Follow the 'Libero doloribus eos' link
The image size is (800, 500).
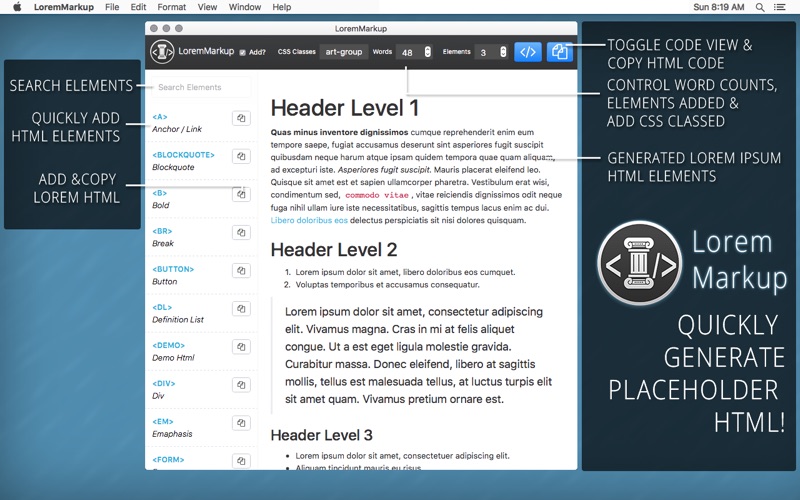click(309, 220)
